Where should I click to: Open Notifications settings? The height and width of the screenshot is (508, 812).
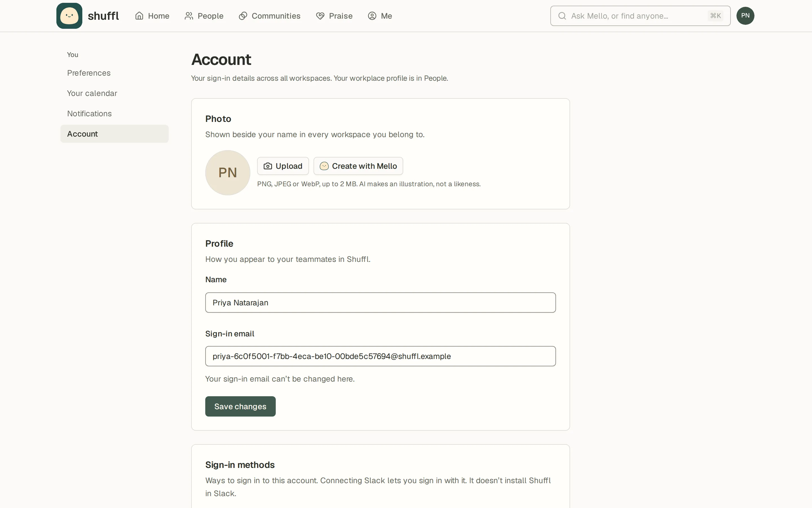[114, 113]
